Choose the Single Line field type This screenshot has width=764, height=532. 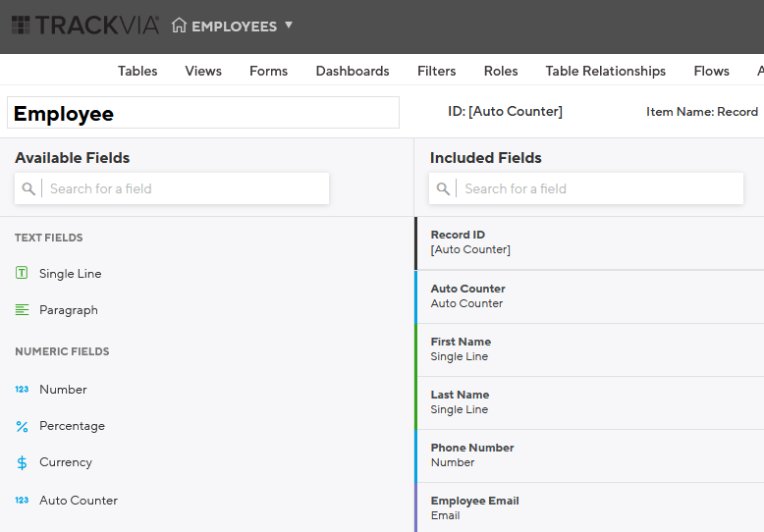(70, 274)
